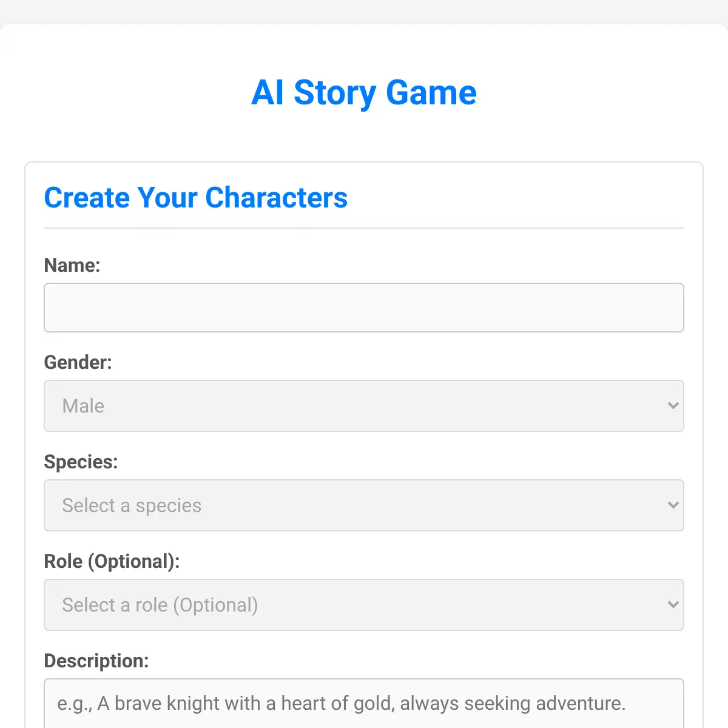
Task: Click the 'Description:' field label
Action: 96,661
